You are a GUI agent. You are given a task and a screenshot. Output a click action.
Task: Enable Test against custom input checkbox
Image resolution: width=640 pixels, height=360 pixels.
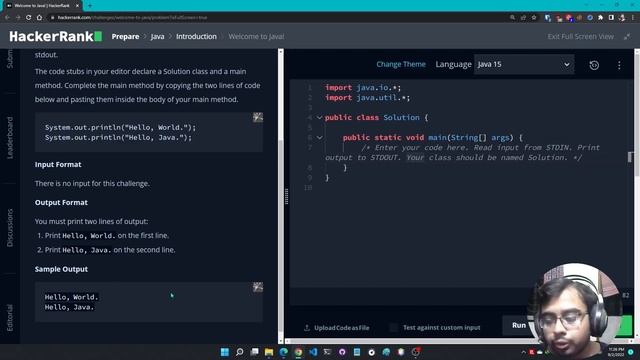[x=393, y=327]
